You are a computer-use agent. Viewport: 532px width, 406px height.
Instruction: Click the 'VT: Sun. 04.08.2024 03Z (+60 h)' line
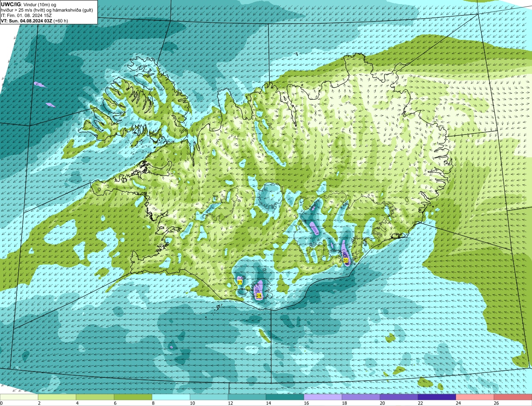click(x=34, y=20)
